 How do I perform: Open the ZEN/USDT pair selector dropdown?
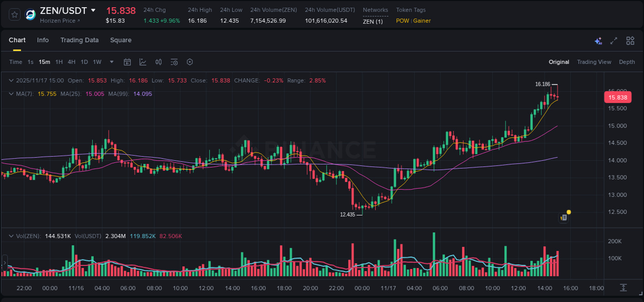pos(93,10)
